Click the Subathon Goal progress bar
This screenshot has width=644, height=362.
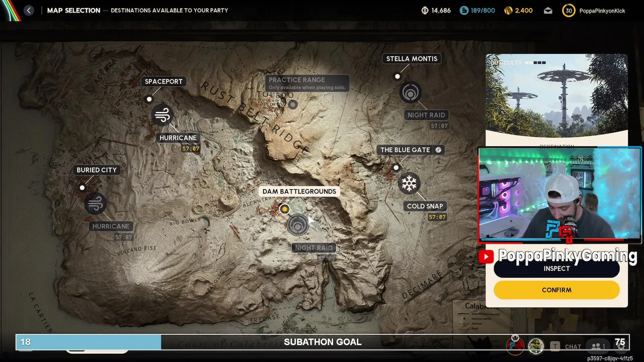(x=322, y=342)
